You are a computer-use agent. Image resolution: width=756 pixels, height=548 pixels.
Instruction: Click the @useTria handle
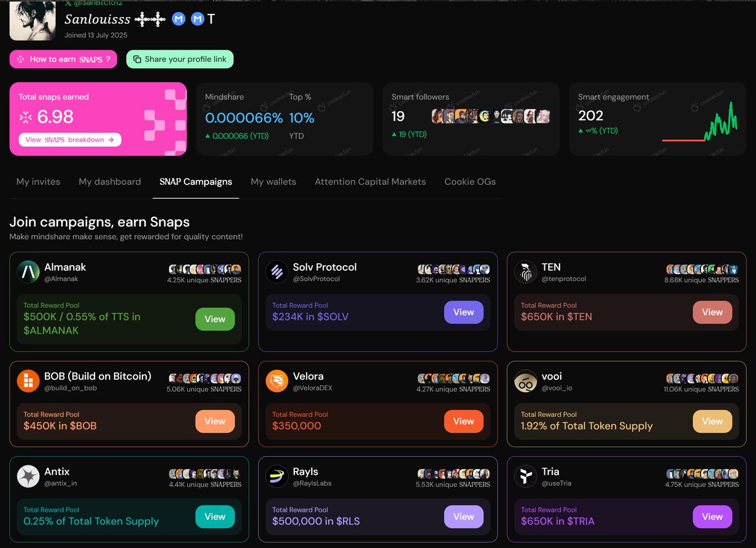pos(558,483)
